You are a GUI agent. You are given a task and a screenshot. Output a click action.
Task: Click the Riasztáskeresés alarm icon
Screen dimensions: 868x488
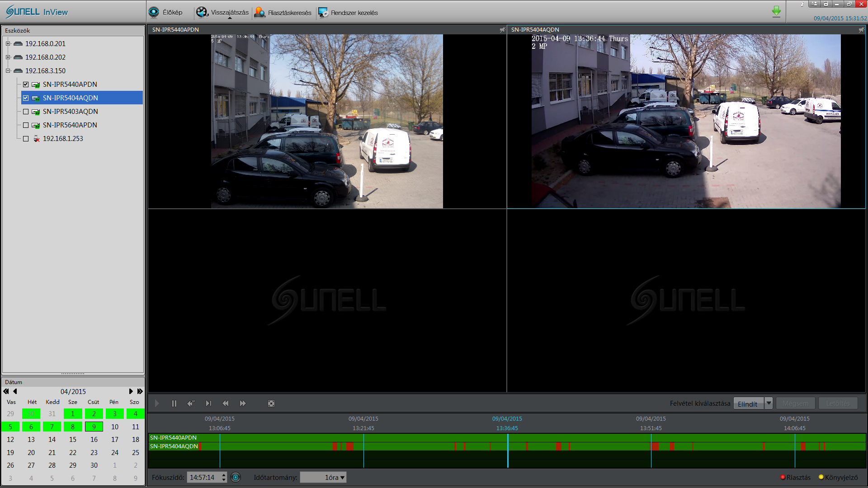point(259,12)
